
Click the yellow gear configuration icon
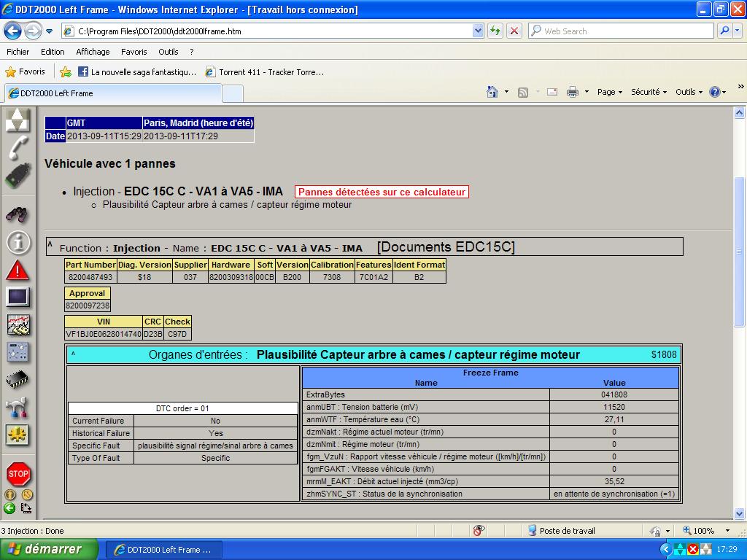tap(18, 435)
